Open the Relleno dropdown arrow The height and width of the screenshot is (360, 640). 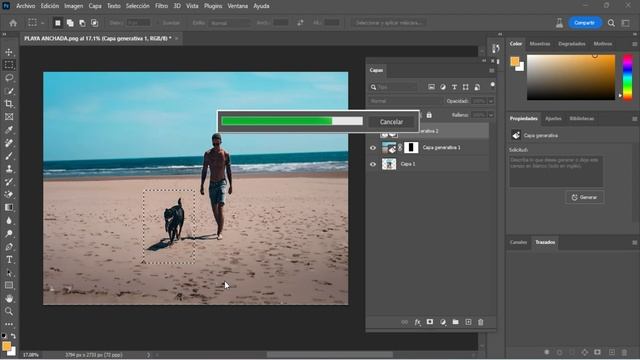click(x=491, y=115)
